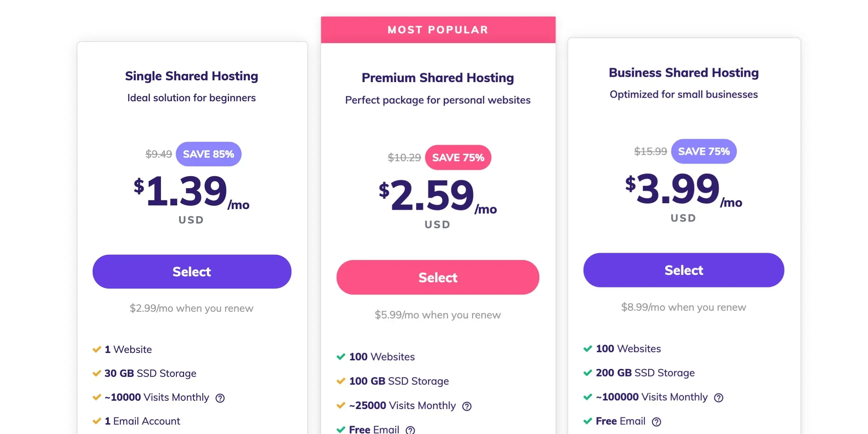The height and width of the screenshot is (434, 868).
Task: Click the Premium Shared Hosting heading
Action: click(438, 78)
